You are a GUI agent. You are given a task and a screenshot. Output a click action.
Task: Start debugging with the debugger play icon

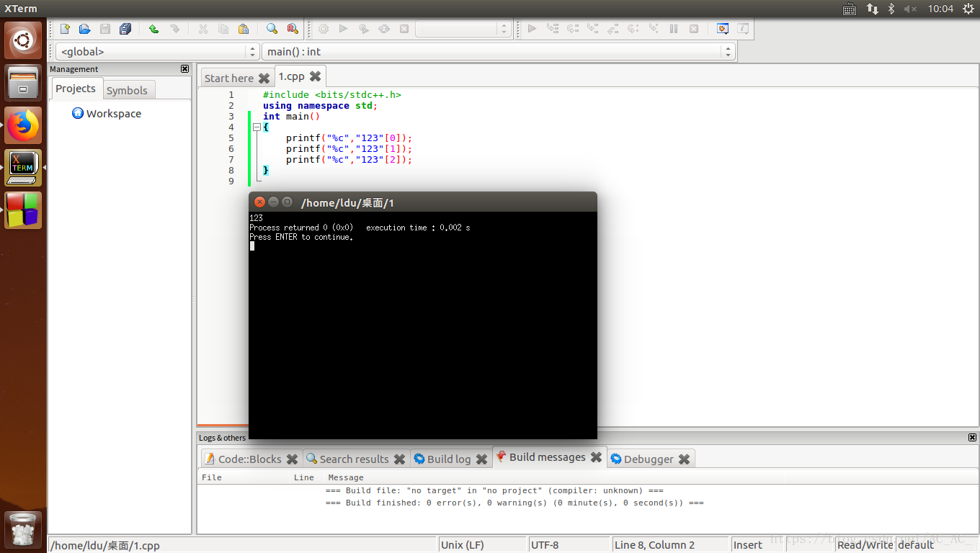533,29
